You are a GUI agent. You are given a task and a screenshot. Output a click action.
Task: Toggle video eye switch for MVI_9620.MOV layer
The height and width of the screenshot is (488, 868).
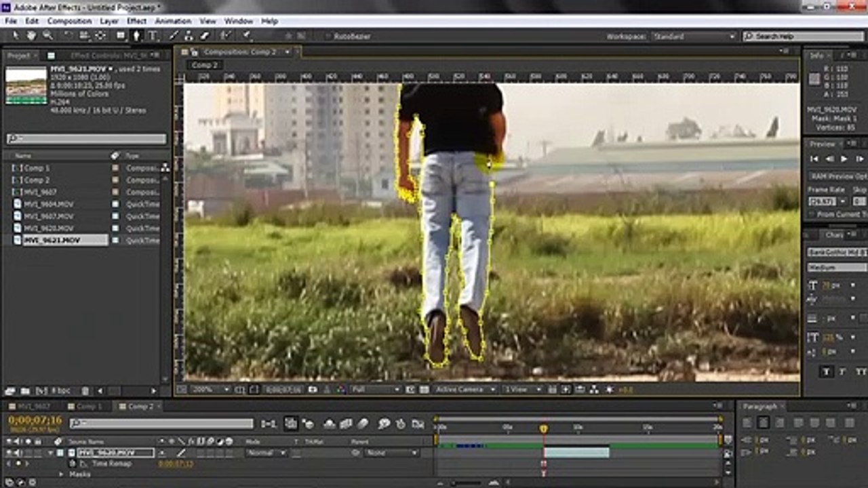click(9, 453)
